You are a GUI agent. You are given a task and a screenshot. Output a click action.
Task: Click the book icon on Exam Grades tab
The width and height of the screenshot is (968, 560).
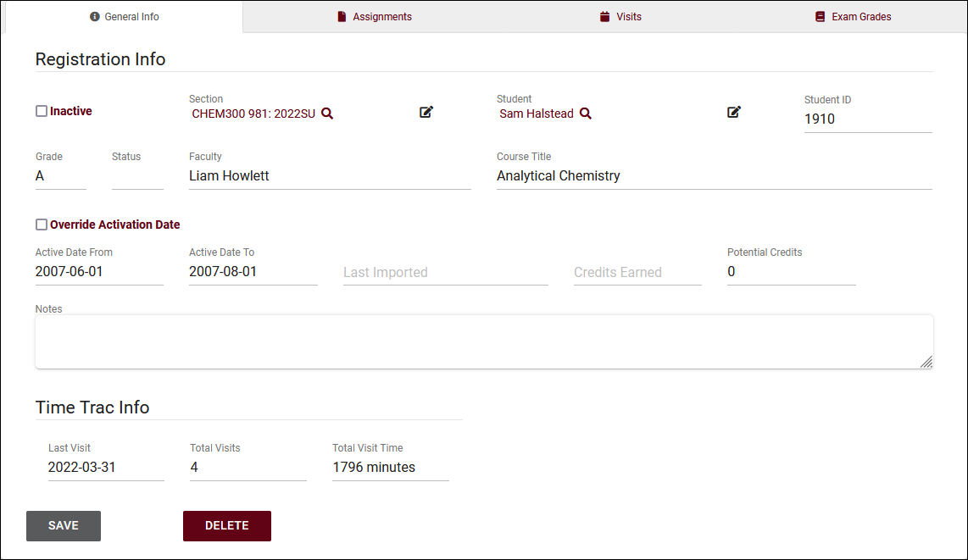820,17
